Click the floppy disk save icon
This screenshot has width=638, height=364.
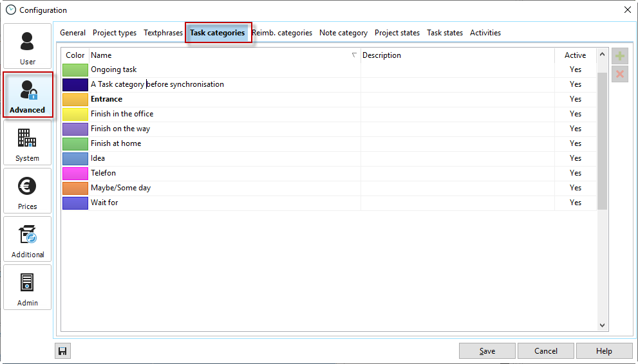(62, 351)
